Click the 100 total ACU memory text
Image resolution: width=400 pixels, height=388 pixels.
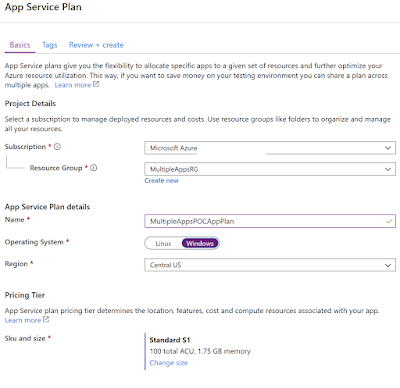(200, 351)
